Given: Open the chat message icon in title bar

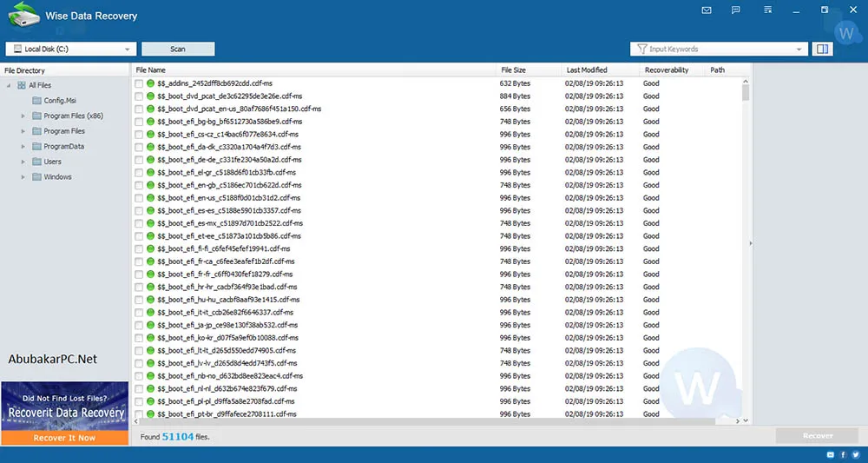Looking at the screenshot, I should 736,10.
